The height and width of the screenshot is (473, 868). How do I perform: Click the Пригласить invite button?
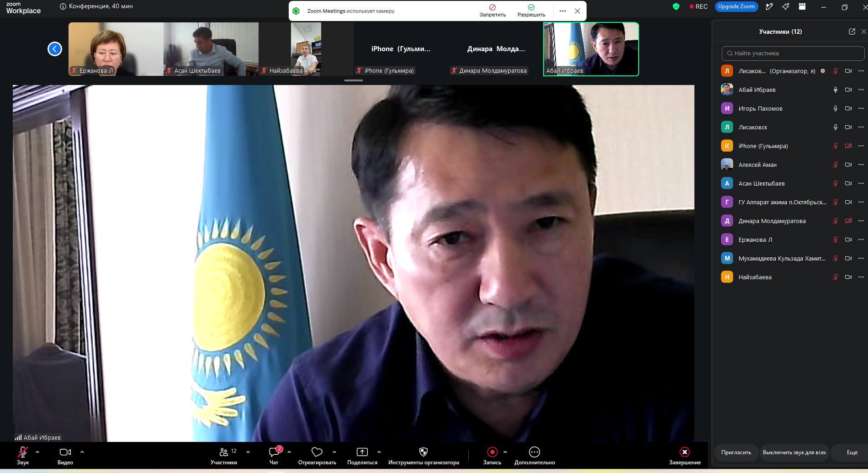736,452
